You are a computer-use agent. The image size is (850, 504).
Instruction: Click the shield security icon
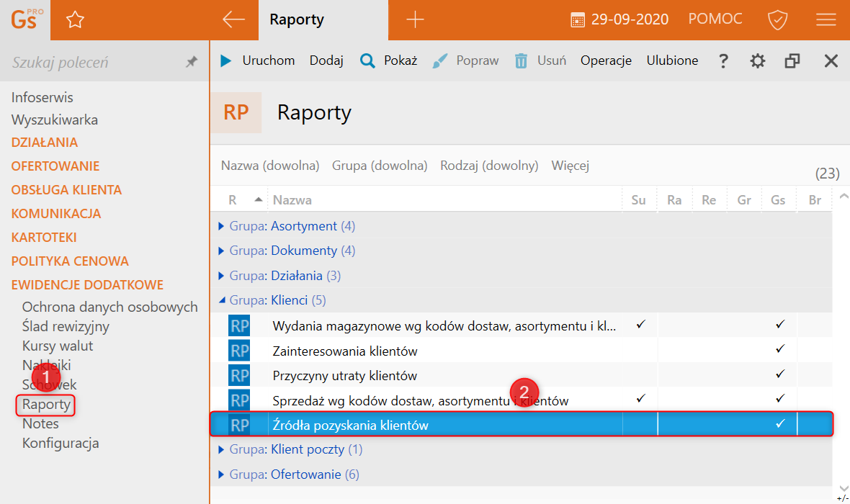(x=777, y=20)
